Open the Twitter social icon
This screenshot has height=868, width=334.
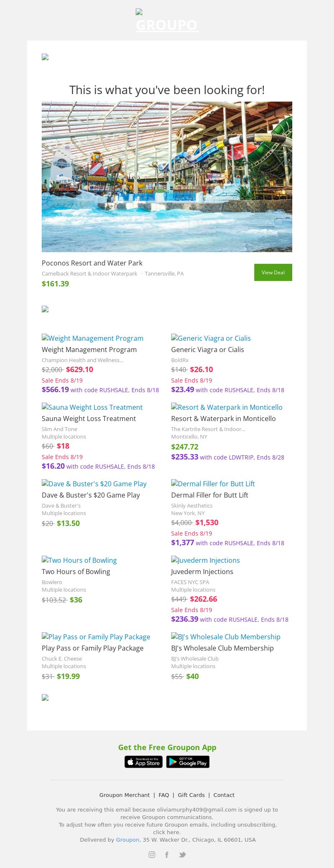tap(182, 855)
